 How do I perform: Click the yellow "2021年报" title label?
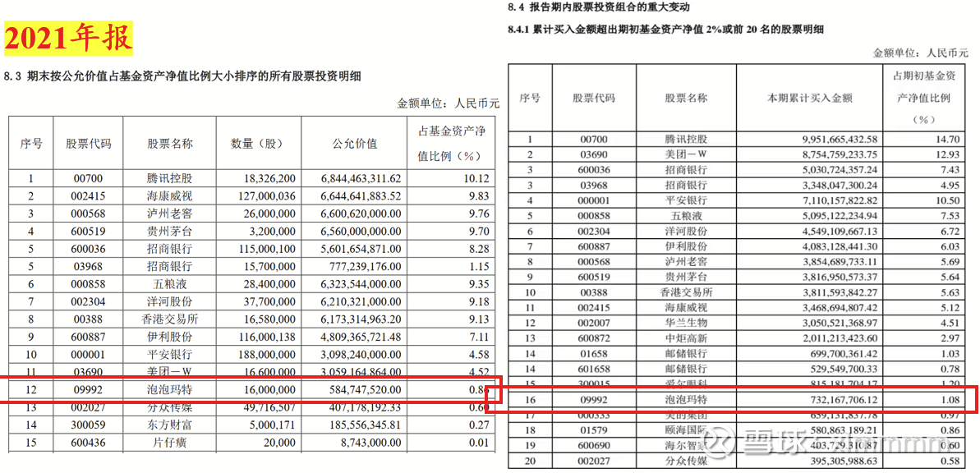click(x=69, y=39)
